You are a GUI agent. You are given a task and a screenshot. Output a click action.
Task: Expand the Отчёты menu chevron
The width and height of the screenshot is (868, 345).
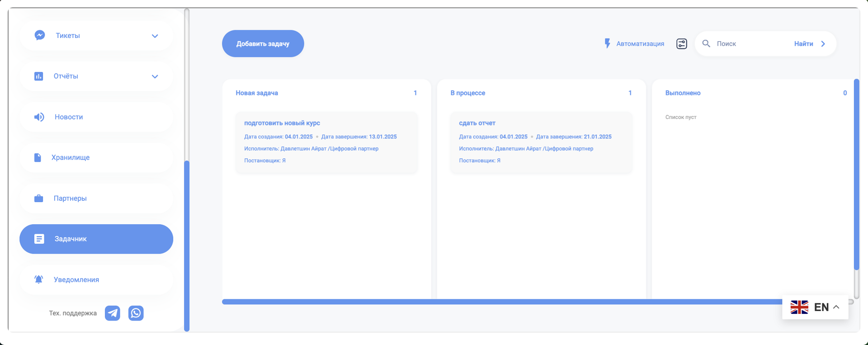tap(155, 76)
